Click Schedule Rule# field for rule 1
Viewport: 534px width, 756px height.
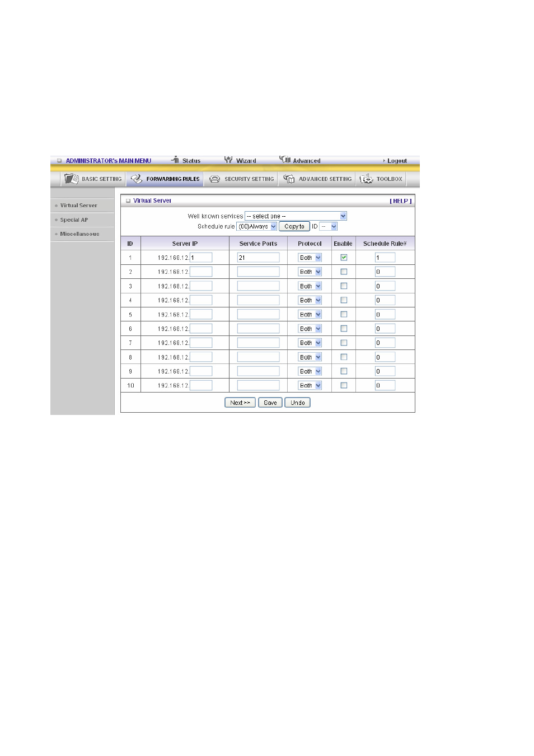385,258
